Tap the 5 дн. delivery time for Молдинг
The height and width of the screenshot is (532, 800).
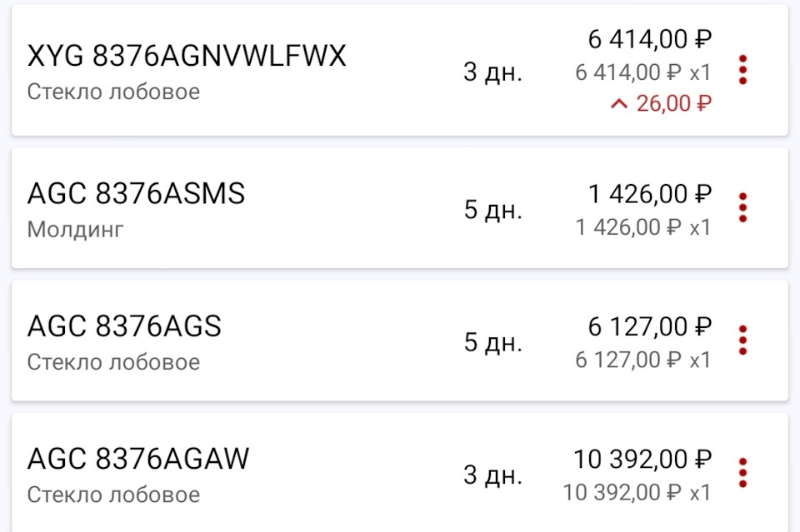[492, 210]
